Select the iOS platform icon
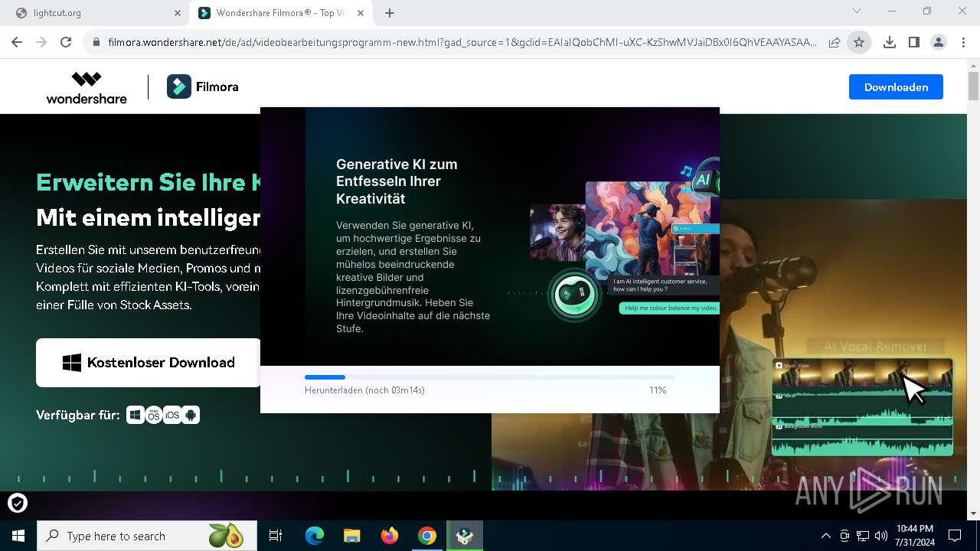This screenshot has height=551, width=980. [172, 415]
